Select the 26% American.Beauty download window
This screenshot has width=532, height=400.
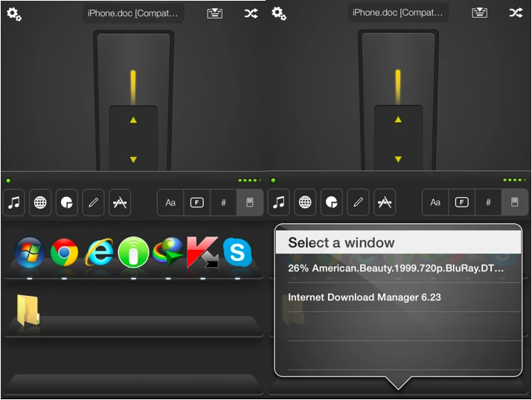click(396, 268)
